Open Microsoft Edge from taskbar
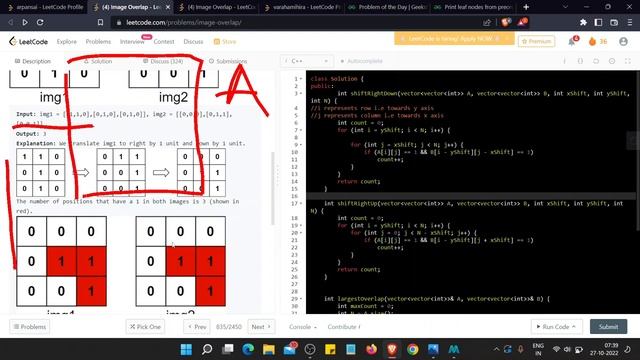Screen dimensions: 640x360 click(x=248, y=349)
